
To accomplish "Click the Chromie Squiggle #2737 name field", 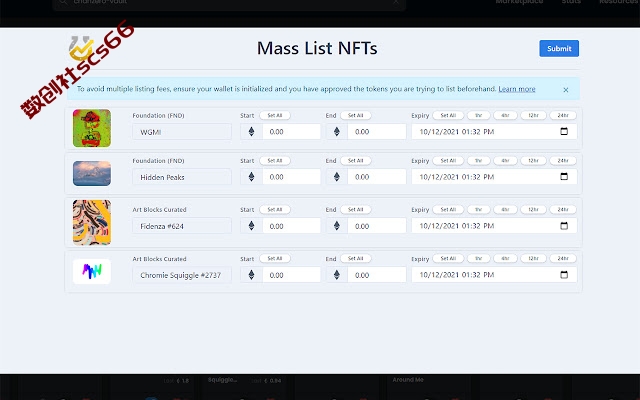I will (182, 275).
